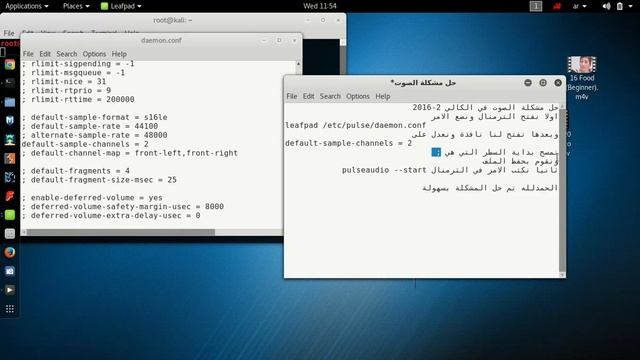Click the text '; rlimit-rttime = 200000'
Viewport: 640px width, 360px height.
coord(78,99)
